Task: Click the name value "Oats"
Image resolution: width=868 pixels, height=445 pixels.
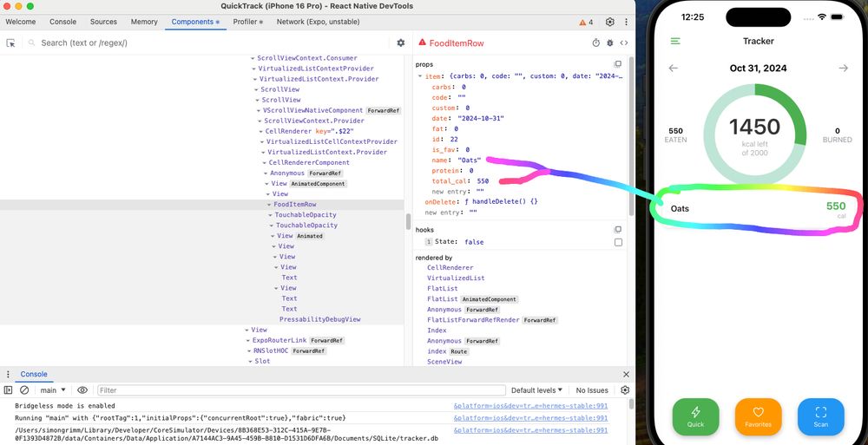Action: 470,160
